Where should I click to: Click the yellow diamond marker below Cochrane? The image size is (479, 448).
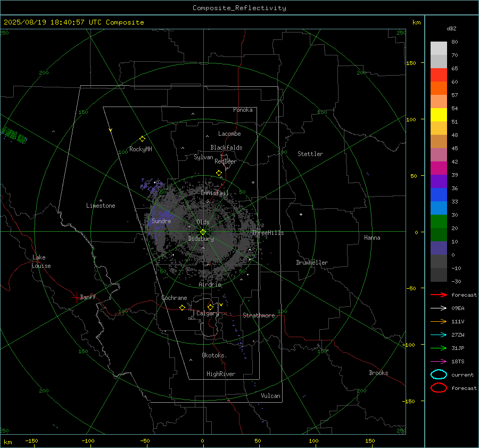183,307
